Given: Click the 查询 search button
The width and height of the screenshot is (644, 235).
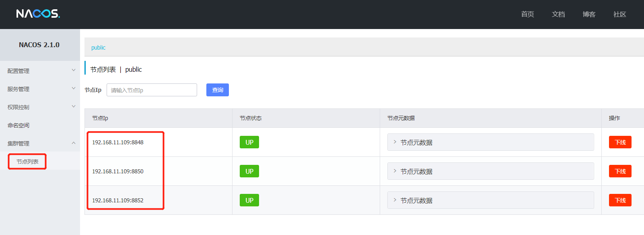Looking at the screenshot, I should click(217, 90).
